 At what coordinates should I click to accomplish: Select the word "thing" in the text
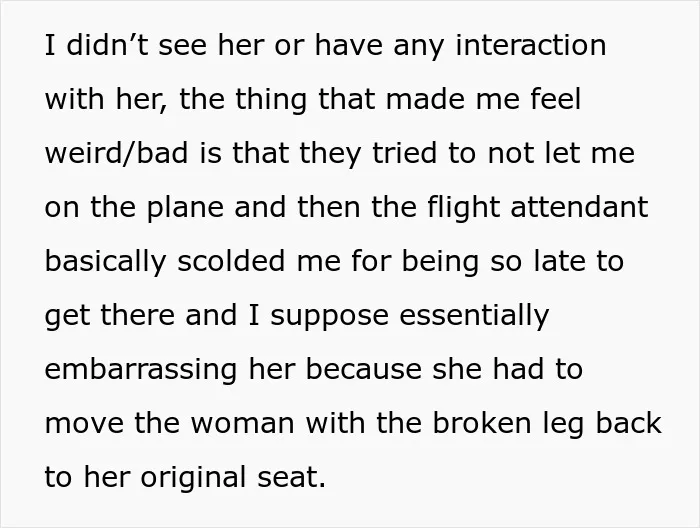271,100
